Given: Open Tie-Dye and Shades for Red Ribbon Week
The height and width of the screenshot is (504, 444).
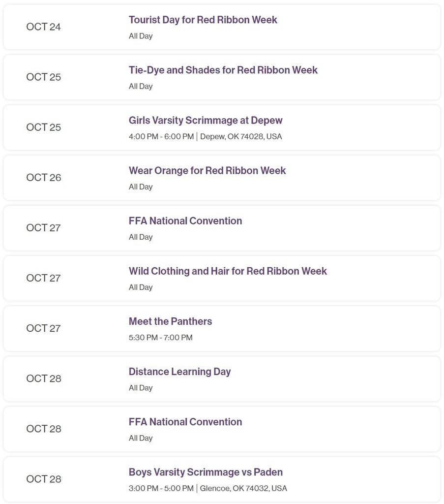Looking at the screenshot, I should 223,70.
